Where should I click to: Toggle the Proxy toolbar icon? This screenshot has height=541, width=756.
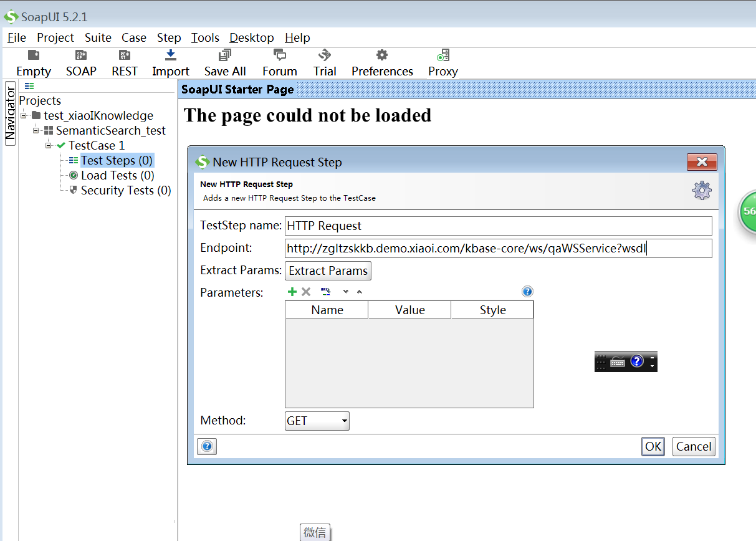click(443, 55)
